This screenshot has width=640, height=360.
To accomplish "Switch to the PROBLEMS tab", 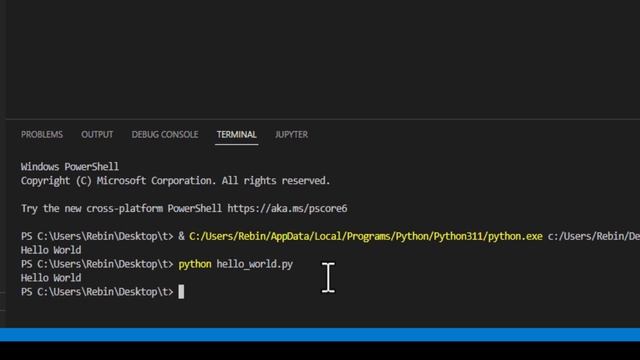I will tap(42, 135).
